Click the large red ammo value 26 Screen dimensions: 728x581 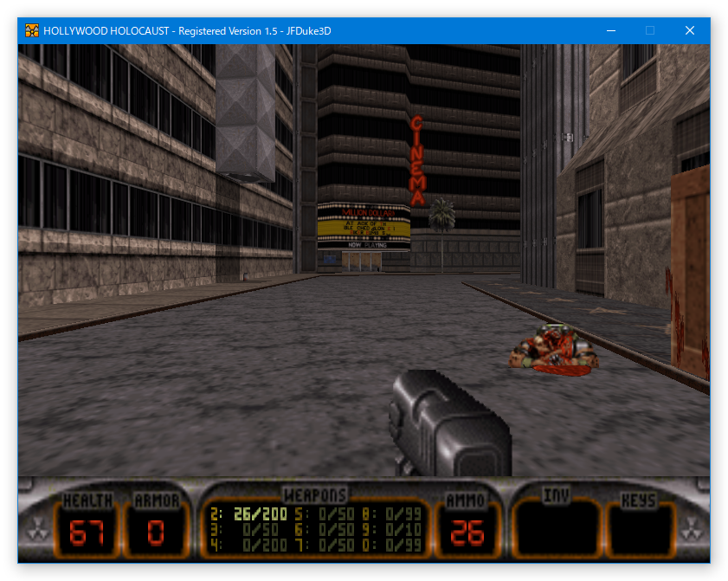(467, 533)
